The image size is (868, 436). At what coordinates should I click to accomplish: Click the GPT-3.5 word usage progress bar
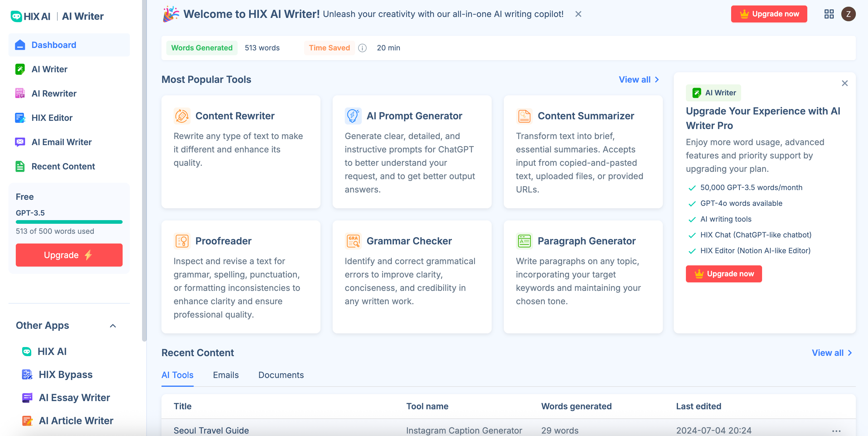click(69, 222)
